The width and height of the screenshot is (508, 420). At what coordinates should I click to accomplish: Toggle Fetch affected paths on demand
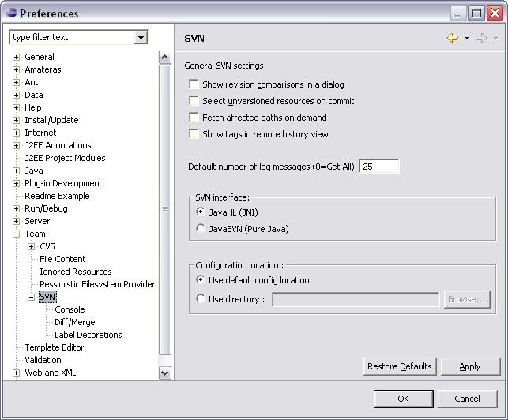(x=194, y=117)
